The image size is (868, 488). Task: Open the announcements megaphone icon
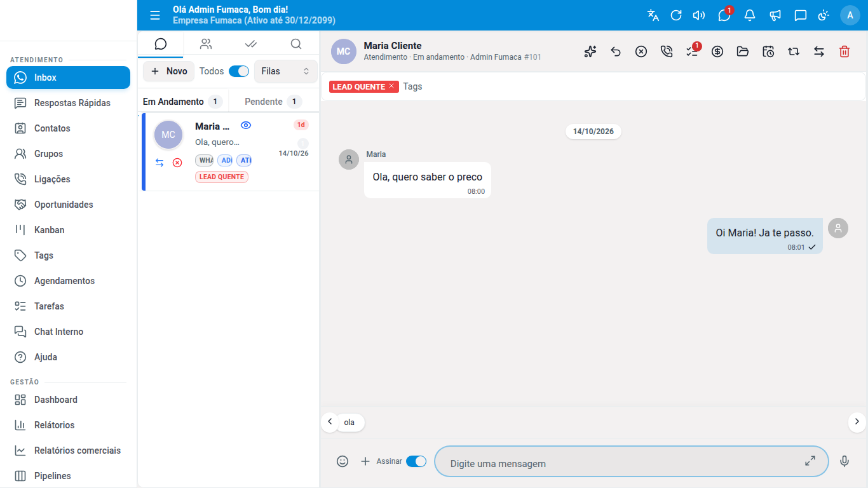click(775, 15)
